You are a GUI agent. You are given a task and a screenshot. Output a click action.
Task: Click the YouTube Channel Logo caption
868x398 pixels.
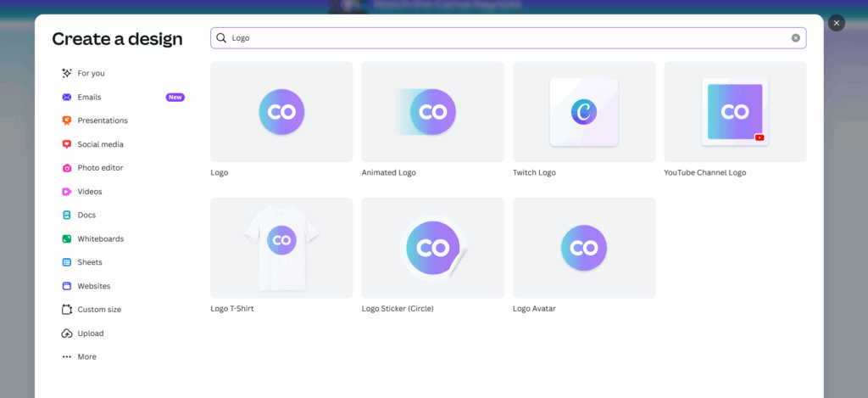704,172
